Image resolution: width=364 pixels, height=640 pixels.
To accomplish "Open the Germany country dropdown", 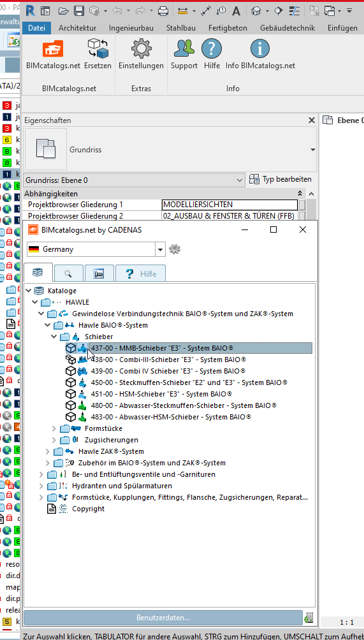I will click(160, 249).
